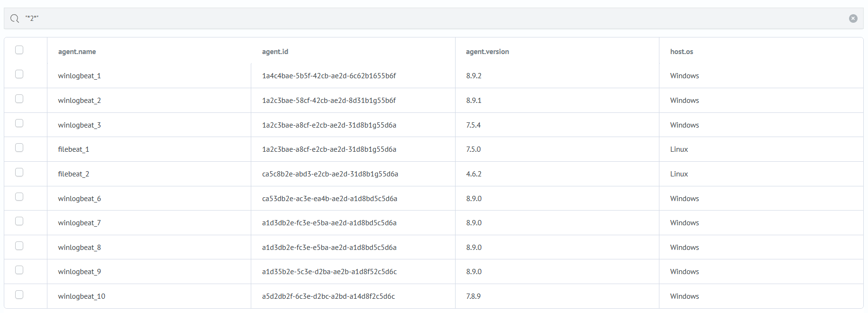Select the winlogbeat_9 name cell

click(x=79, y=272)
